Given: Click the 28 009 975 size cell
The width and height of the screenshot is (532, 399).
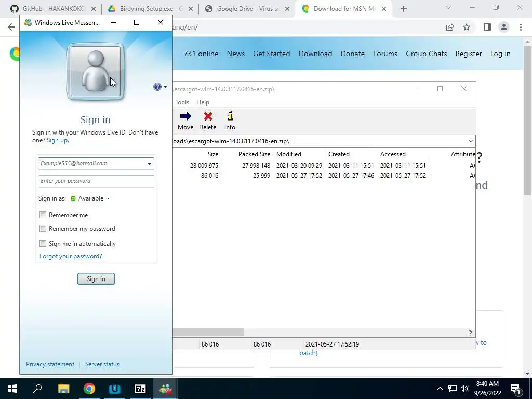Looking at the screenshot, I should [x=204, y=166].
